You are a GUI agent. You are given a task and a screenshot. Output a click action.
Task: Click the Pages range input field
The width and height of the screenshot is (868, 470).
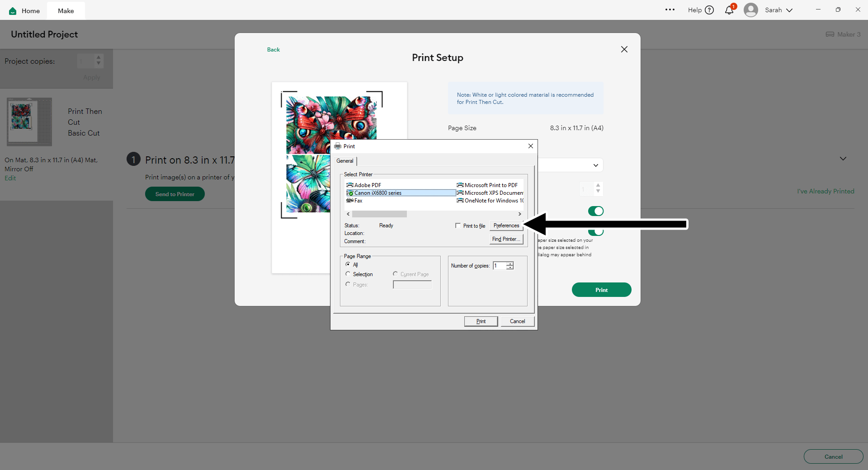click(x=412, y=285)
